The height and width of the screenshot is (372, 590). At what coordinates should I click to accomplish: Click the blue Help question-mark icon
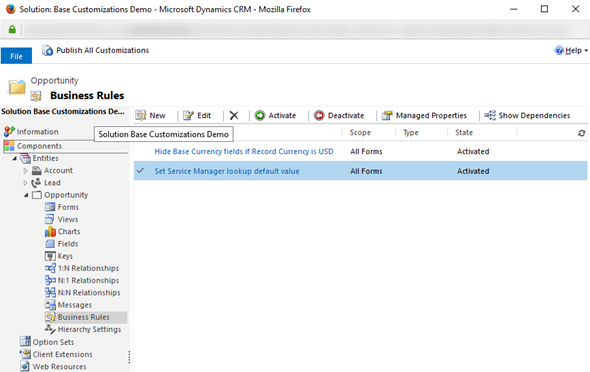point(559,50)
